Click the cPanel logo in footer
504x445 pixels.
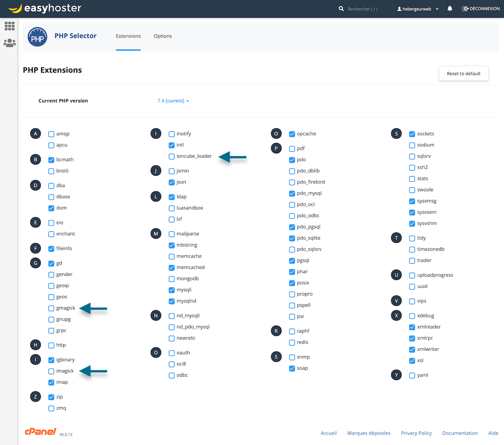pos(40,432)
